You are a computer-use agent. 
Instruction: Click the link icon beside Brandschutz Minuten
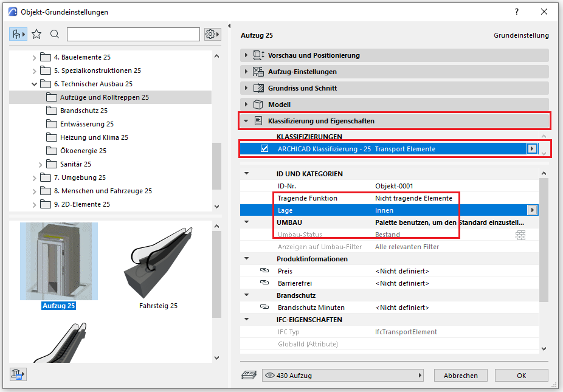click(264, 308)
